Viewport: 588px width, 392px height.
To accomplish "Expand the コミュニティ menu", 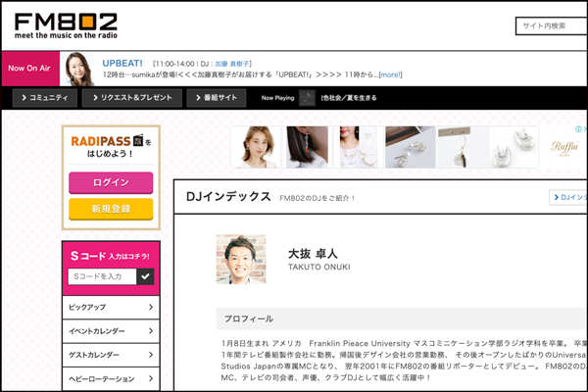I will click(43, 98).
